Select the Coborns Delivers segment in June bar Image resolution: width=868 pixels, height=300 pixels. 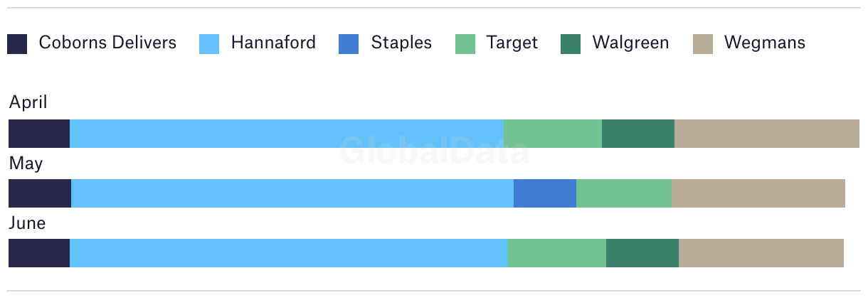pos(39,253)
